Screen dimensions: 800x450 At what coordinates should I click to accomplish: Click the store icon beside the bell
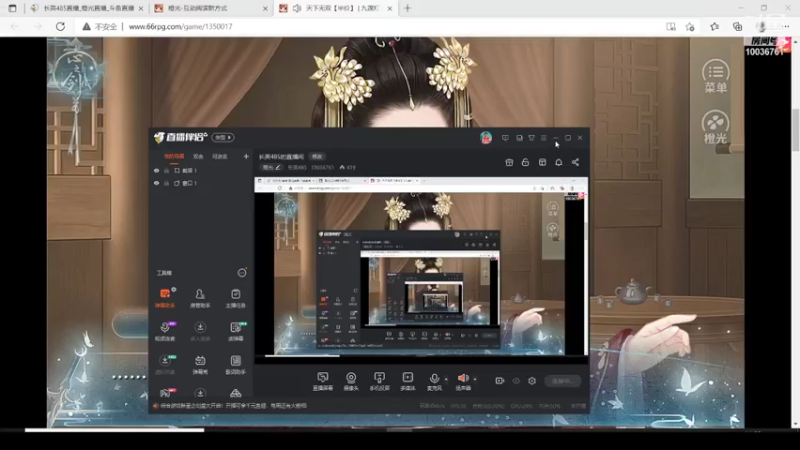pos(542,162)
